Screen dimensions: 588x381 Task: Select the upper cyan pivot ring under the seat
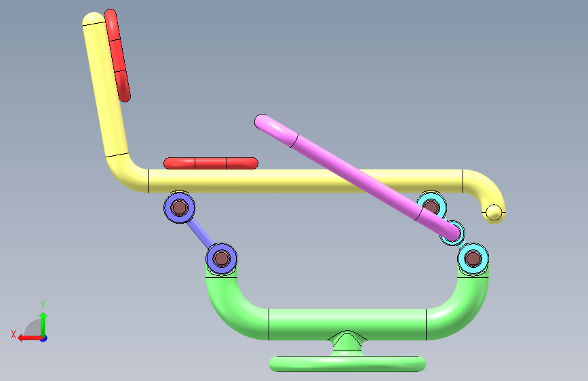431,207
